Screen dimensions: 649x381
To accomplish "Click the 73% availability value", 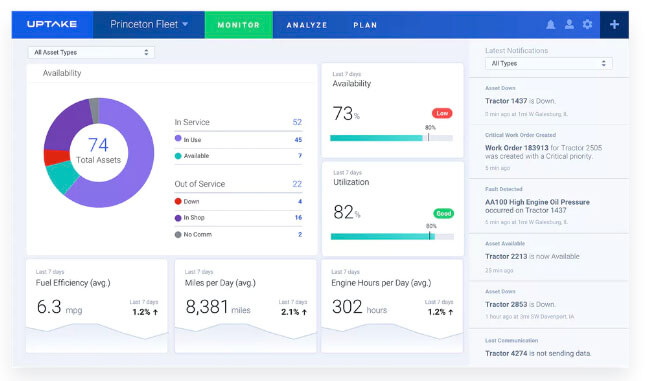I will tap(346, 113).
